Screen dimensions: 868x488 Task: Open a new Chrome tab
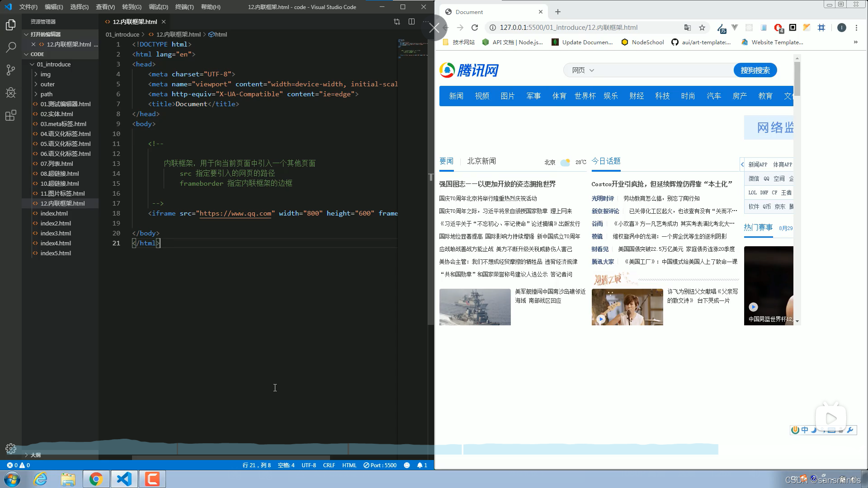click(x=558, y=12)
